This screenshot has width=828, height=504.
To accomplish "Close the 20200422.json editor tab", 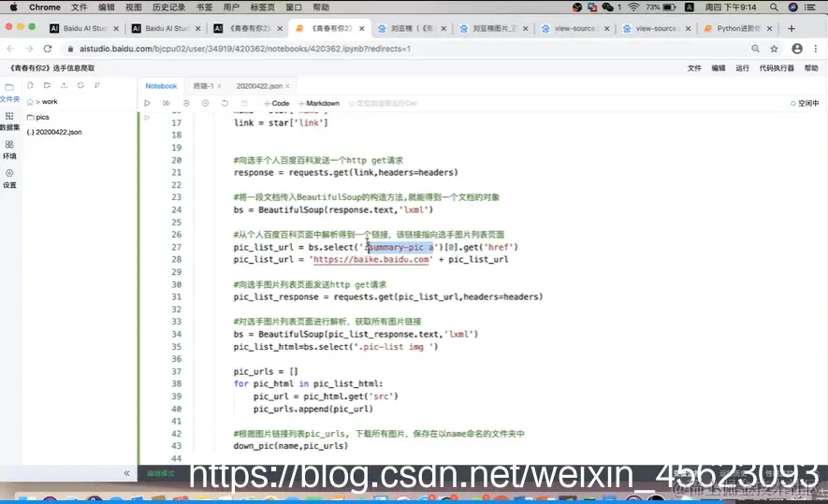I will [288, 86].
